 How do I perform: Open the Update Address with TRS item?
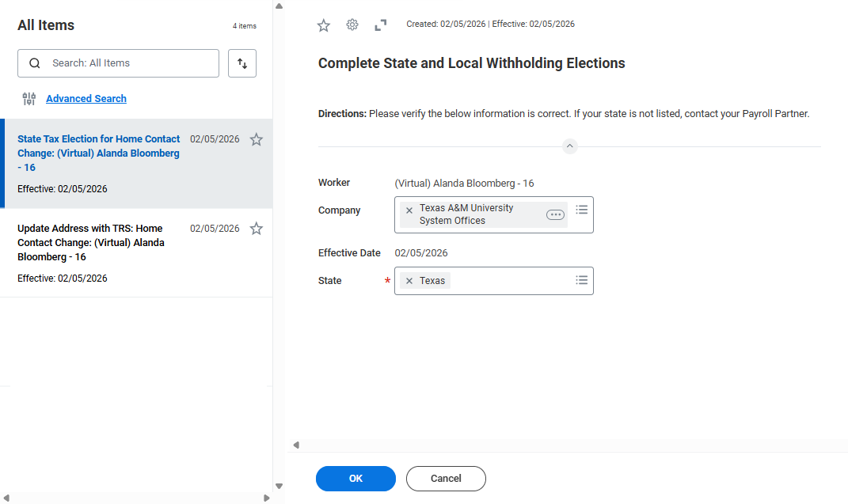pos(91,243)
